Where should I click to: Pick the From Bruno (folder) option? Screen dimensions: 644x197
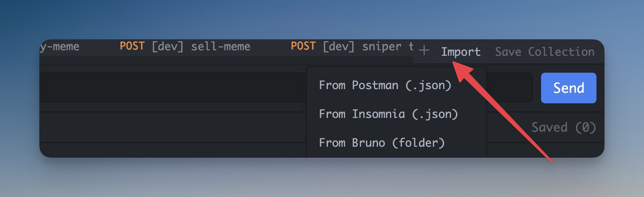[381, 143]
